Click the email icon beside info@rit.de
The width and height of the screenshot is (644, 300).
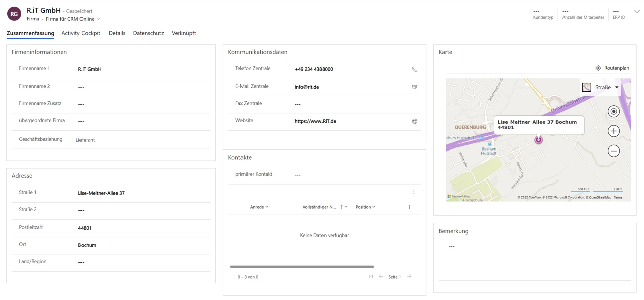(415, 87)
